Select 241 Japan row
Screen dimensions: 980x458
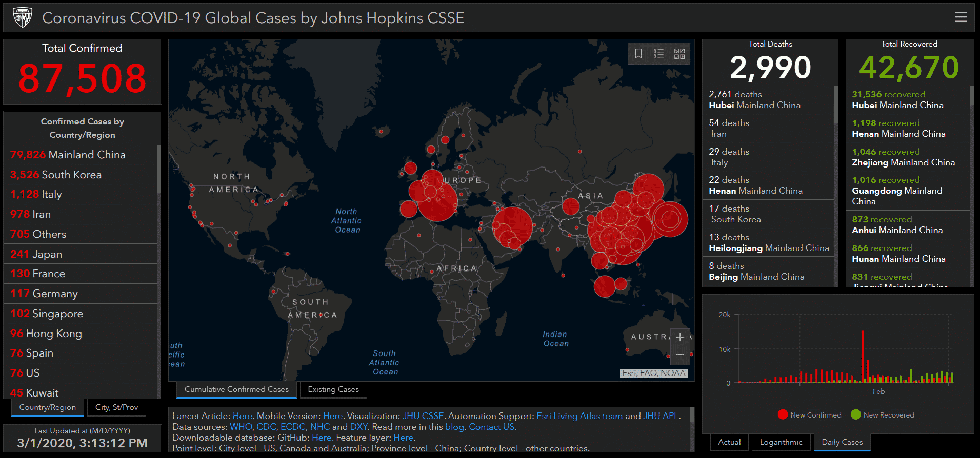[81, 254]
